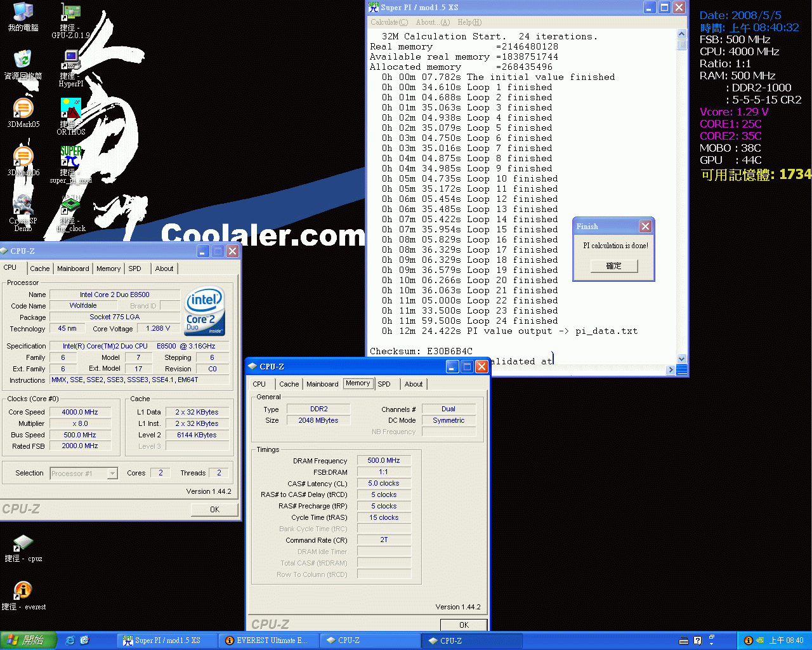Open the thg_clock desktop shortcut
This screenshot has height=650, width=812.
point(71,213)
